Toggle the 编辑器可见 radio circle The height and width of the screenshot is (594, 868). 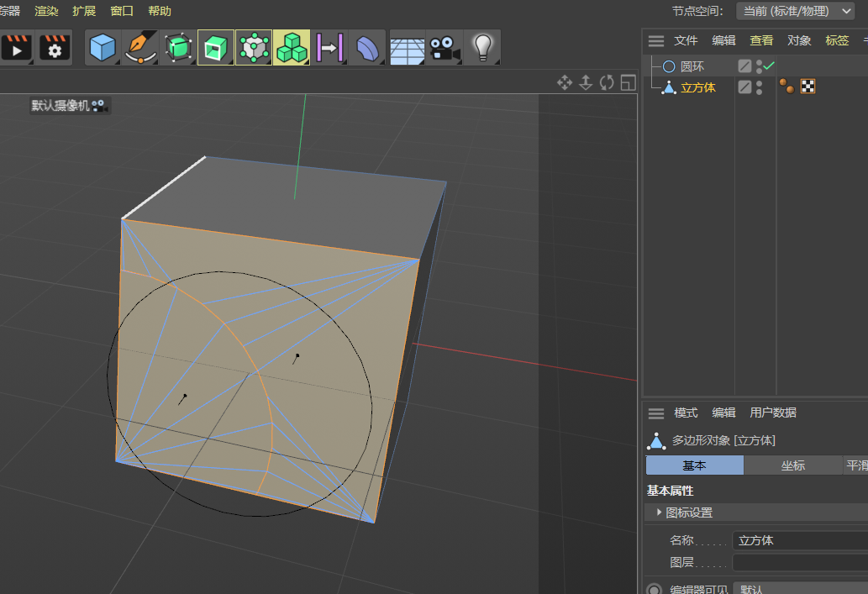click(x=654, y=590)
